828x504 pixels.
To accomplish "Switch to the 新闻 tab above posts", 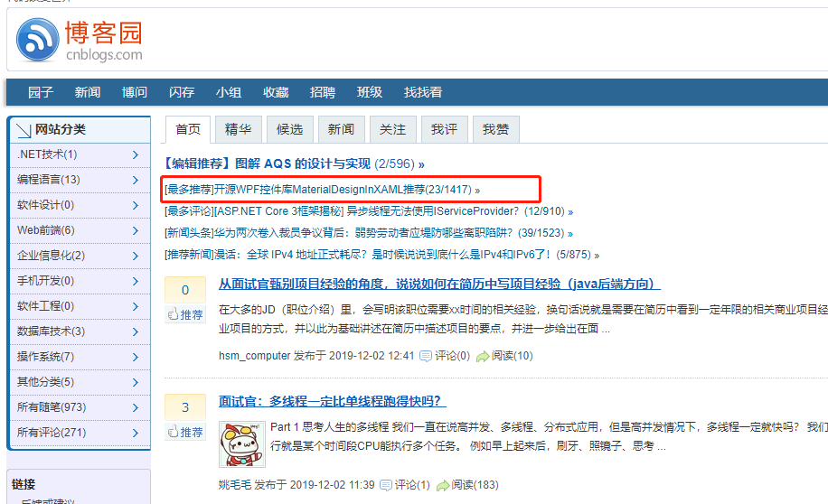I will (x=341, y=129).
